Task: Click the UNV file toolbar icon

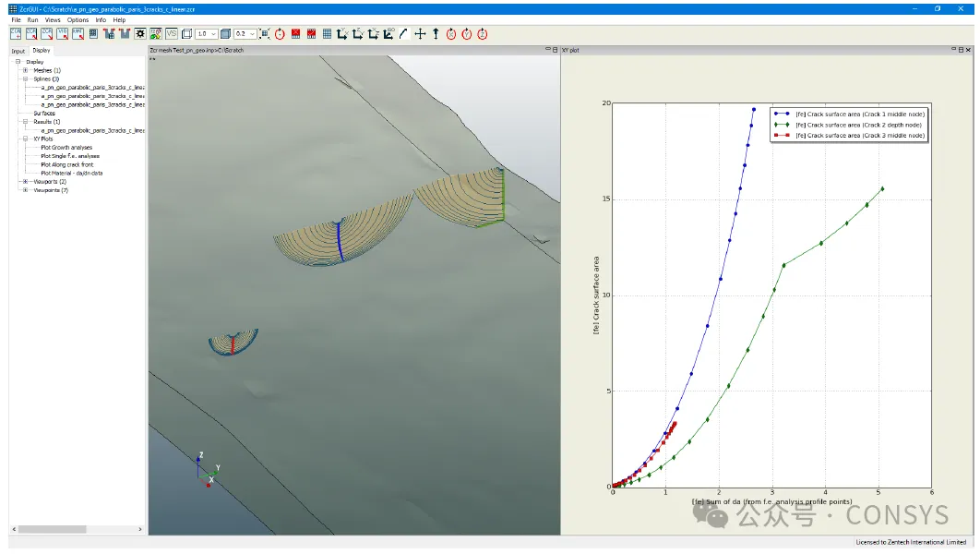Action: pos(78,34)
